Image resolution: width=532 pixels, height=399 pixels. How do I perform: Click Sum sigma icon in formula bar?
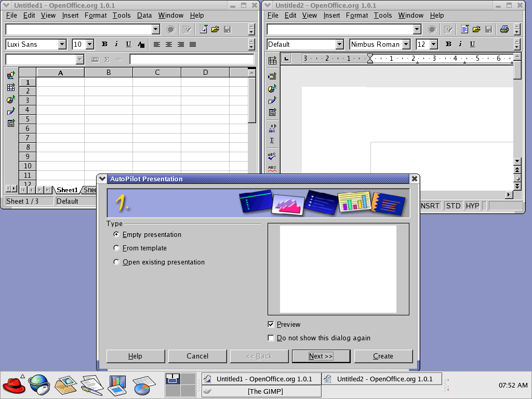107,59
